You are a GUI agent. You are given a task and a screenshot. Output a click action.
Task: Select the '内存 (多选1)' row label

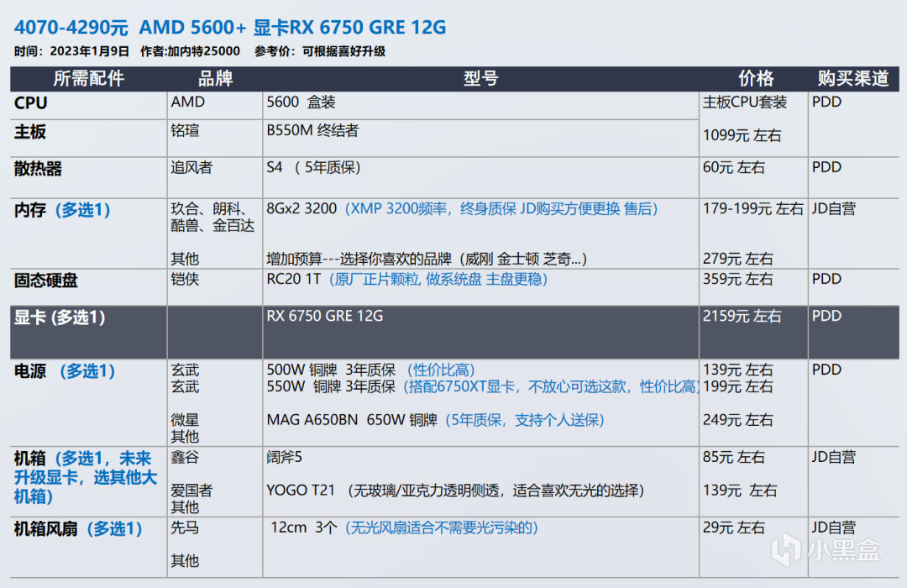tap(62, 209)
